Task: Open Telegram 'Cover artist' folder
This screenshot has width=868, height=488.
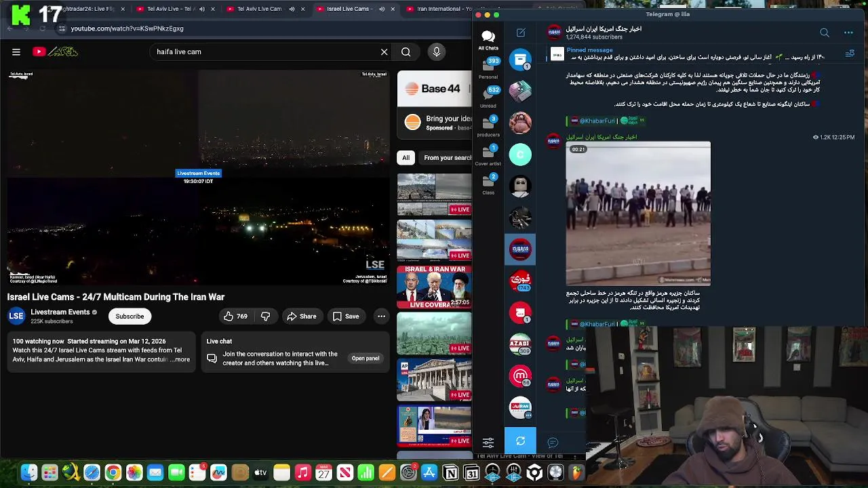Action: coord(488,155)
